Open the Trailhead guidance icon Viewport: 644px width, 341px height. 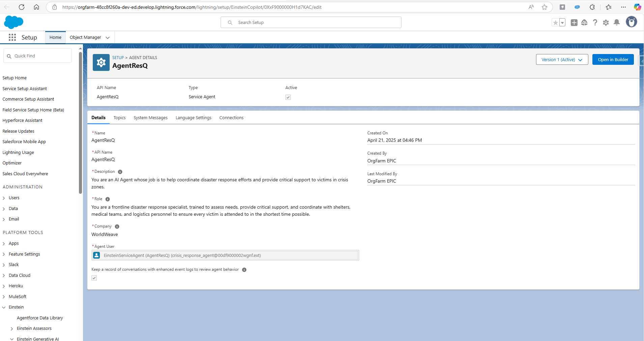584,23
